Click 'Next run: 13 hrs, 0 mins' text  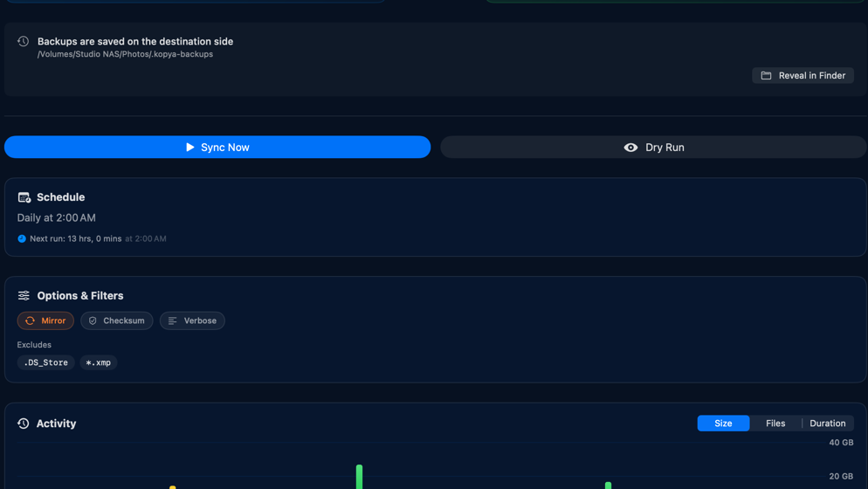[76, 238]
